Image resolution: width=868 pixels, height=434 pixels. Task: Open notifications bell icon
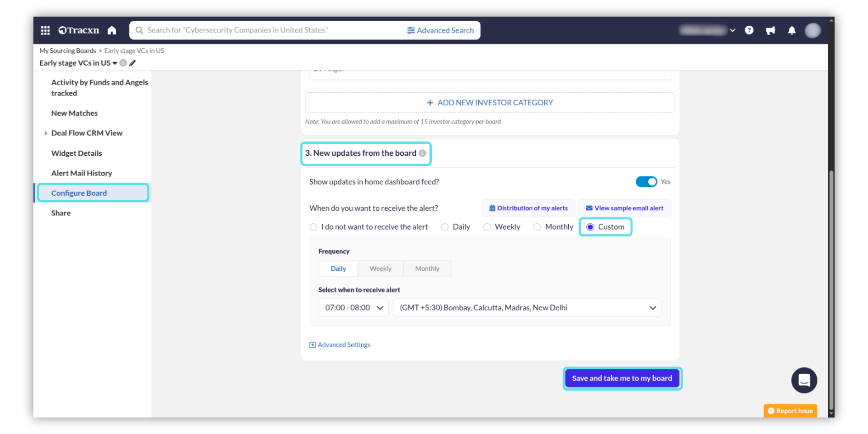792,30
